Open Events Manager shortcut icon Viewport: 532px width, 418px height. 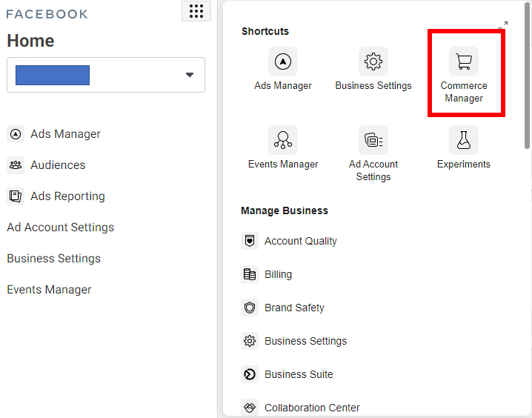283,140
